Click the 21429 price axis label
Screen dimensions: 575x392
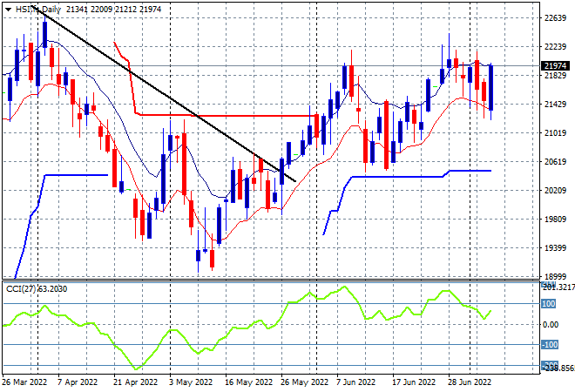[x=555, y=105]
